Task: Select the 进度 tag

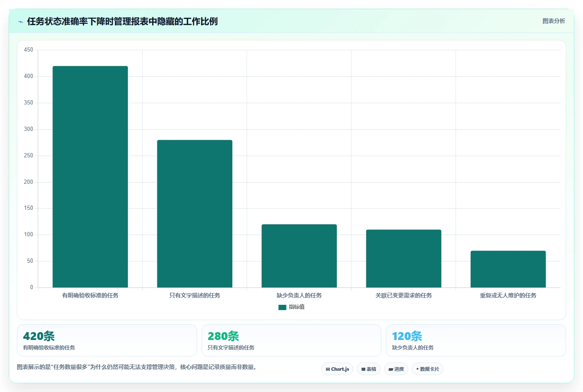Action: [x=396, y=369]
